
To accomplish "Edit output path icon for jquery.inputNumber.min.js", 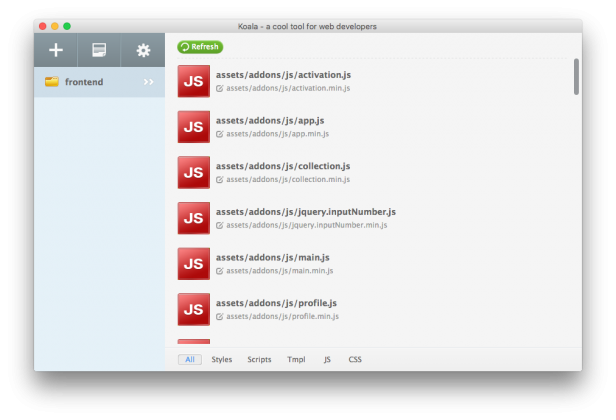I will pos(220,225).
